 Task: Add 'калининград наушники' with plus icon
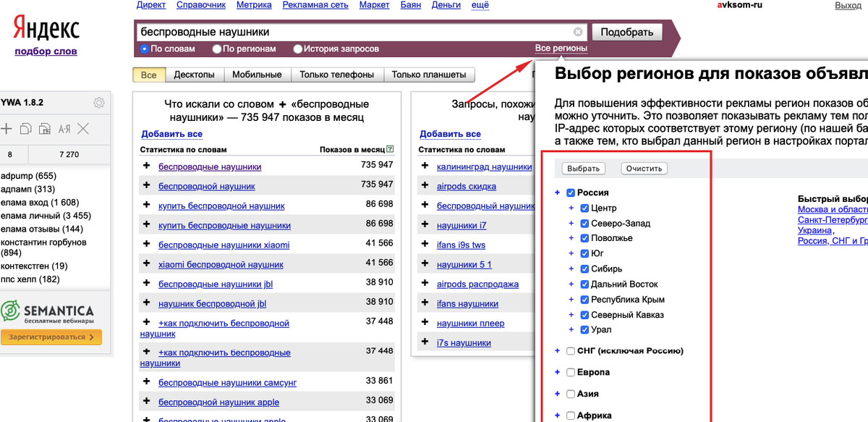425,166
